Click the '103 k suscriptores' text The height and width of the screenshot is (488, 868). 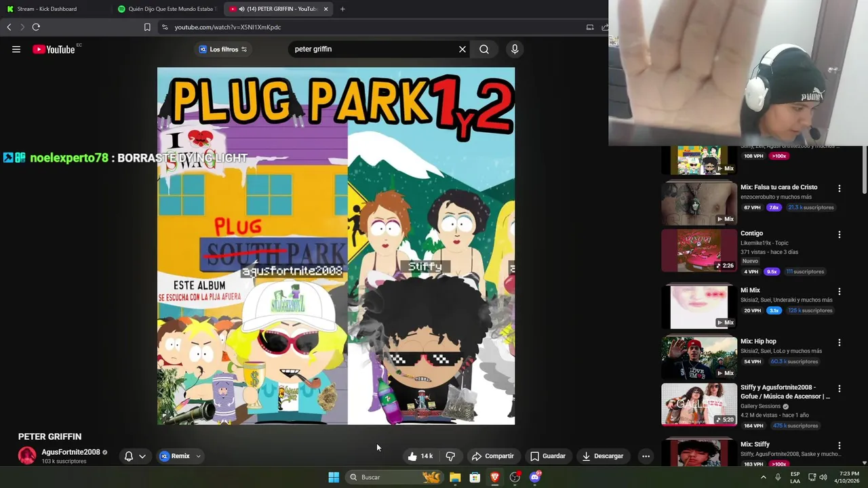click(64, 462)
